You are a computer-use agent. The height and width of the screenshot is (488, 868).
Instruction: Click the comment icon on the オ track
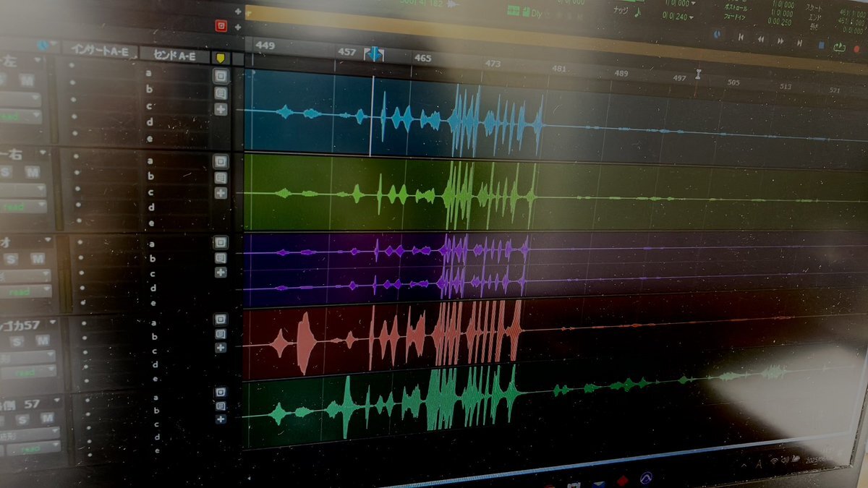click(x=221, y=257)
